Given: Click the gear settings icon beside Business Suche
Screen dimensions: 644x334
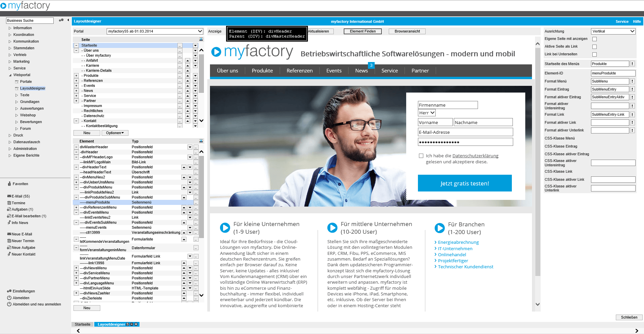Looking at the screenshot, I should (61, 20).
